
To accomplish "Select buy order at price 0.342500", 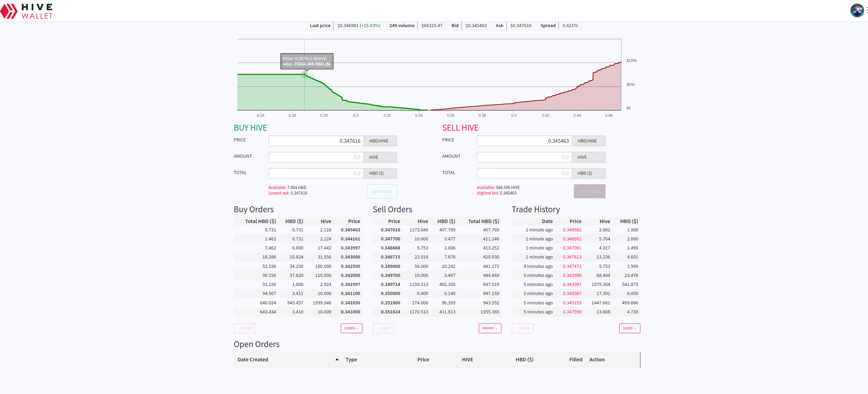I will (350, 266).
